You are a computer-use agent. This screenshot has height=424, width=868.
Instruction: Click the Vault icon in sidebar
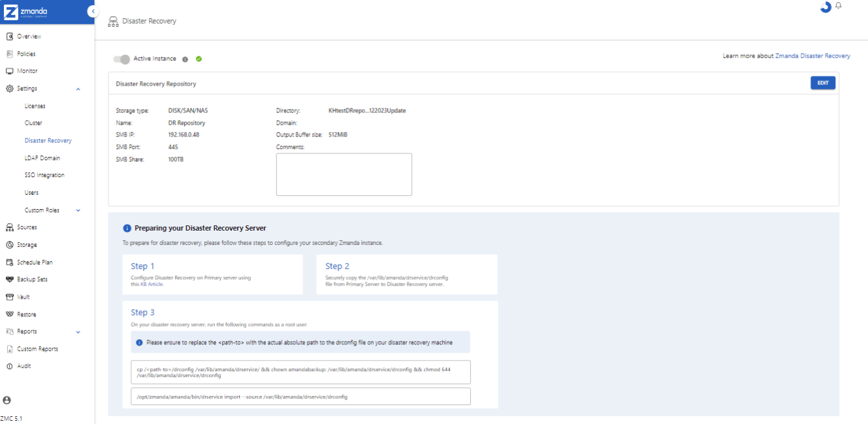pyautogui.click(x=10, y=297)
